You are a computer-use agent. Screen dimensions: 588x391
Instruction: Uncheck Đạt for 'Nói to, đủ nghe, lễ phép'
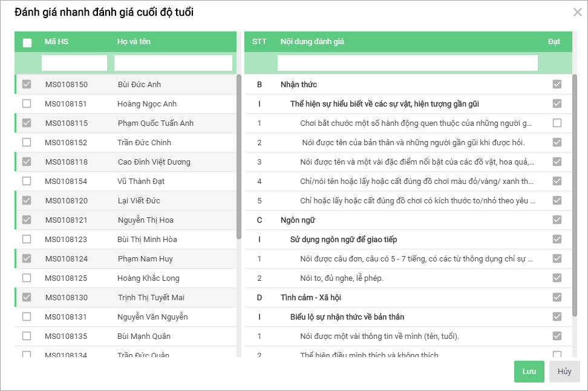(557, 278)
